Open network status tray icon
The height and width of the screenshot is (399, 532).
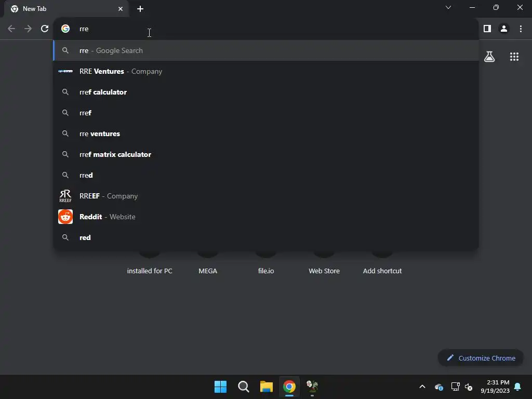tap(455, 387)
